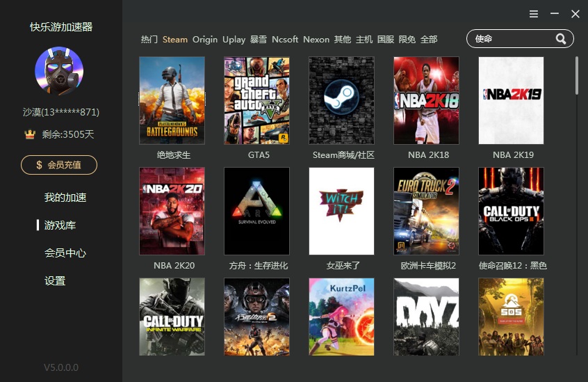Click the 使命召唤12：黑色 title
This screenshot has width=588, height=382.
pyautogui.click(x=513, y=266)
